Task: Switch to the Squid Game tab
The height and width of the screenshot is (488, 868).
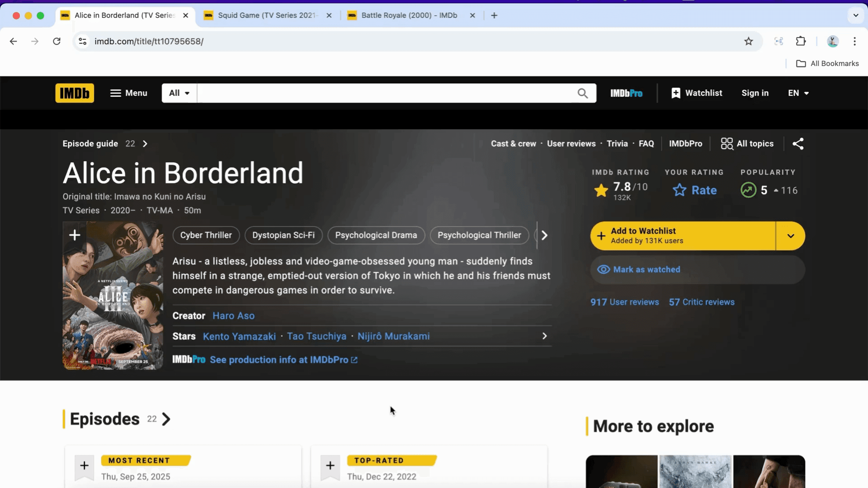Action: click(267, 15)
